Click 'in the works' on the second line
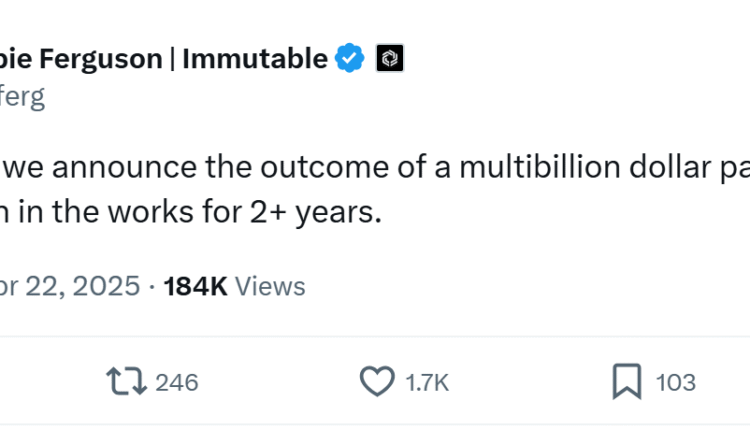 click(x=100, y=213)
